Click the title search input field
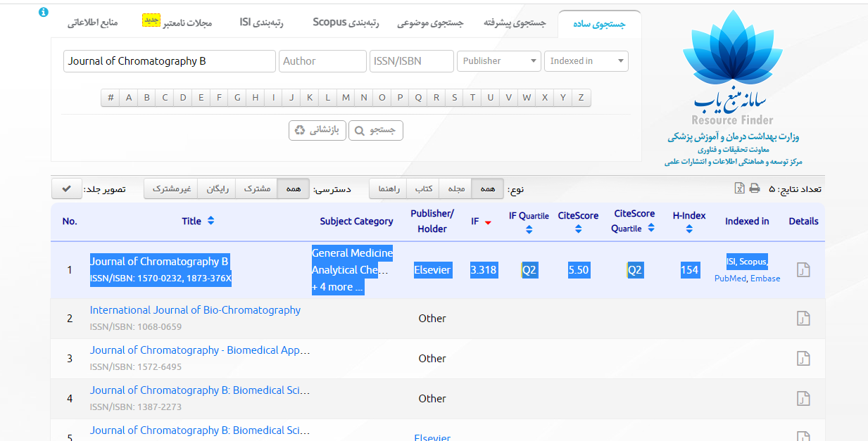Image resolution: width=868 pixels, height=441 pixels. coord(170,61)
